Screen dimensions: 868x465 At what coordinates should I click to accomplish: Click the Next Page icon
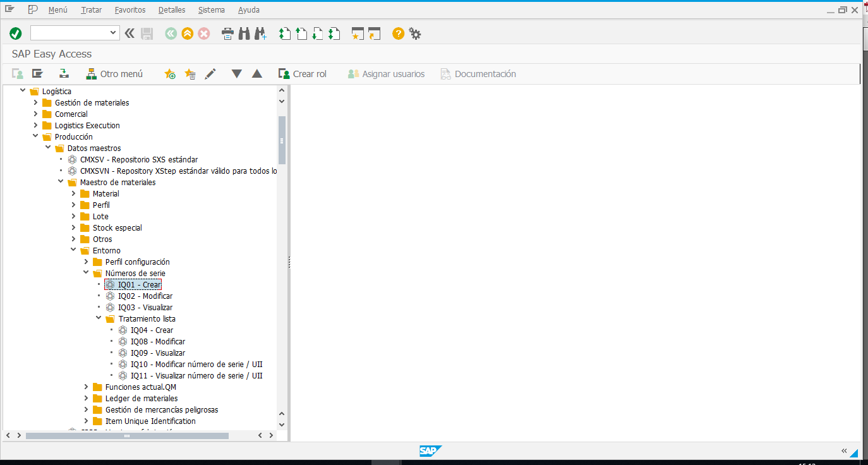(318, 33)
